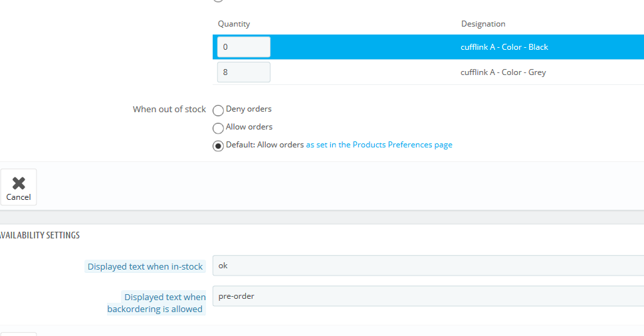Select the Allow orders radio option
This screenshot has width=644, height=336.
218,128
